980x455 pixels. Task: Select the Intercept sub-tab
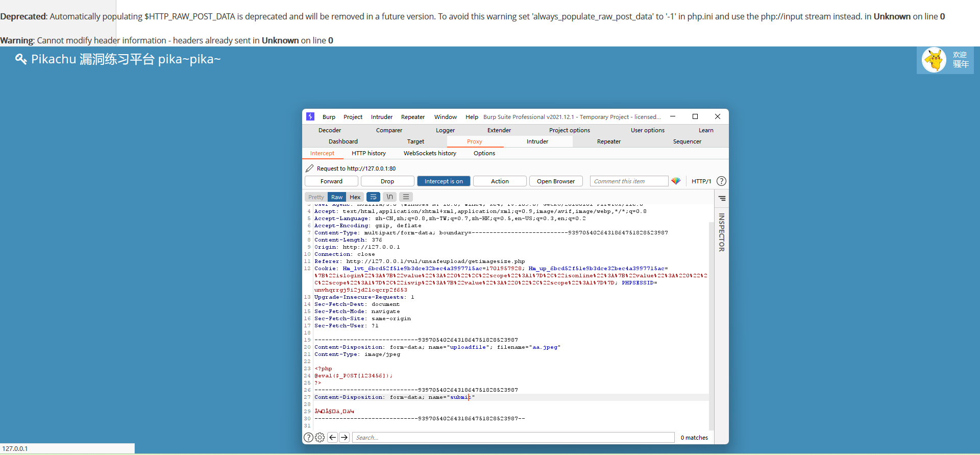[322, 153]
